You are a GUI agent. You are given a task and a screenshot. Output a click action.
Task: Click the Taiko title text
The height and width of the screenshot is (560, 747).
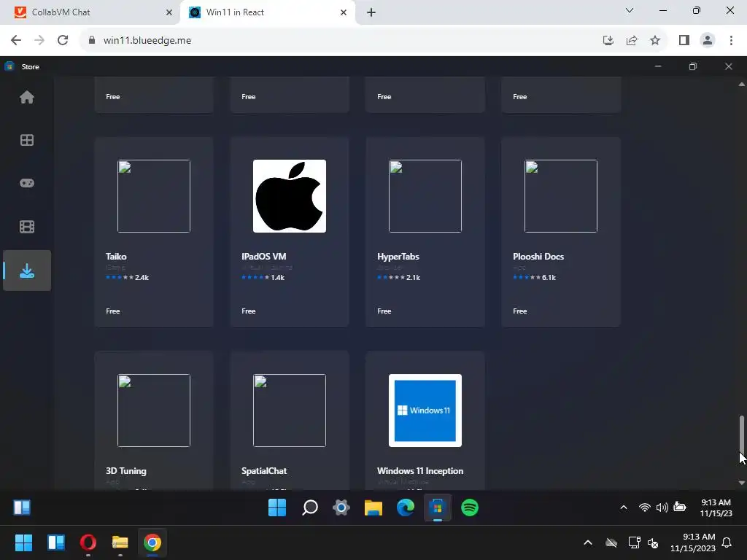116,256
